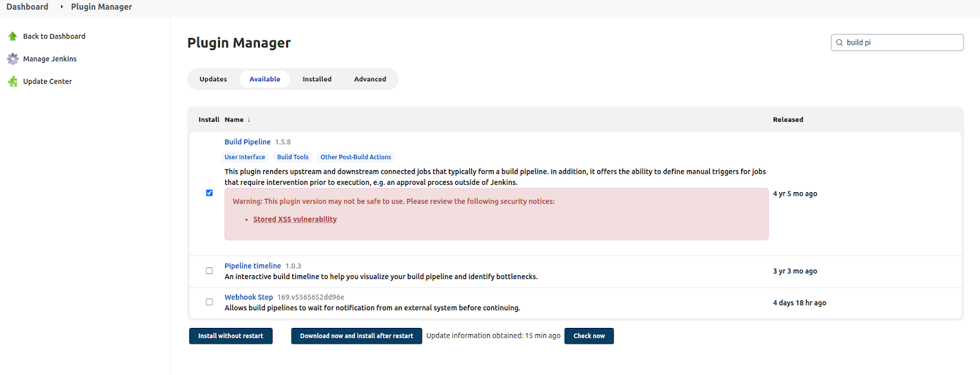
Task: Click the 'Update information obtained' status text
Action: pos(493,336)
